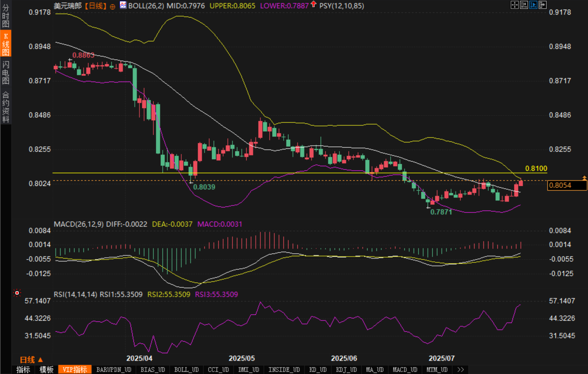Select the VIP指标 tab
588x374 pixels.
pyautogui.click(x=75, y=370)
